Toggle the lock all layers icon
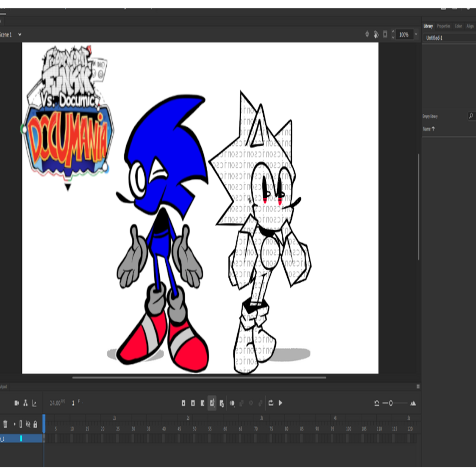This screenshot has width=476, height=476. click(35, 424)
